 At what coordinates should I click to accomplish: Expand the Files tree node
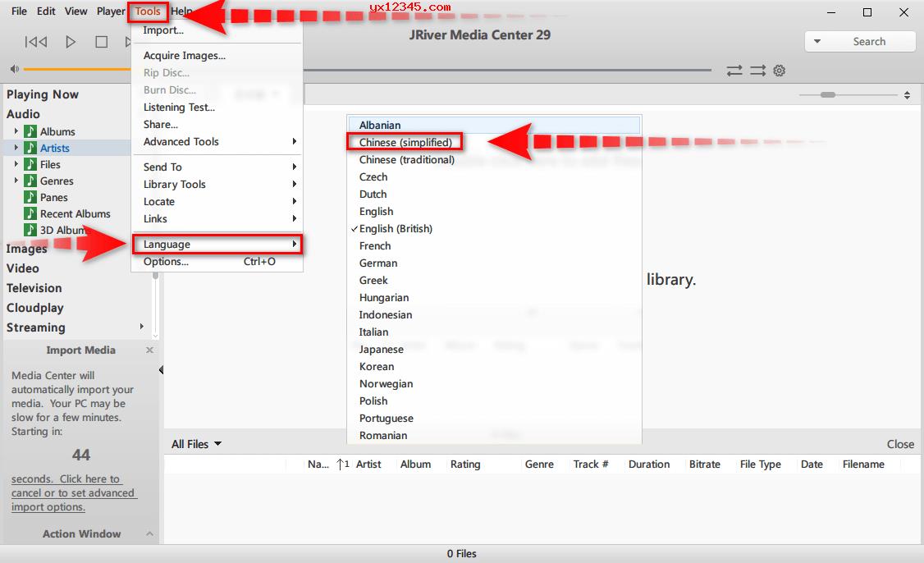(16, 164)
